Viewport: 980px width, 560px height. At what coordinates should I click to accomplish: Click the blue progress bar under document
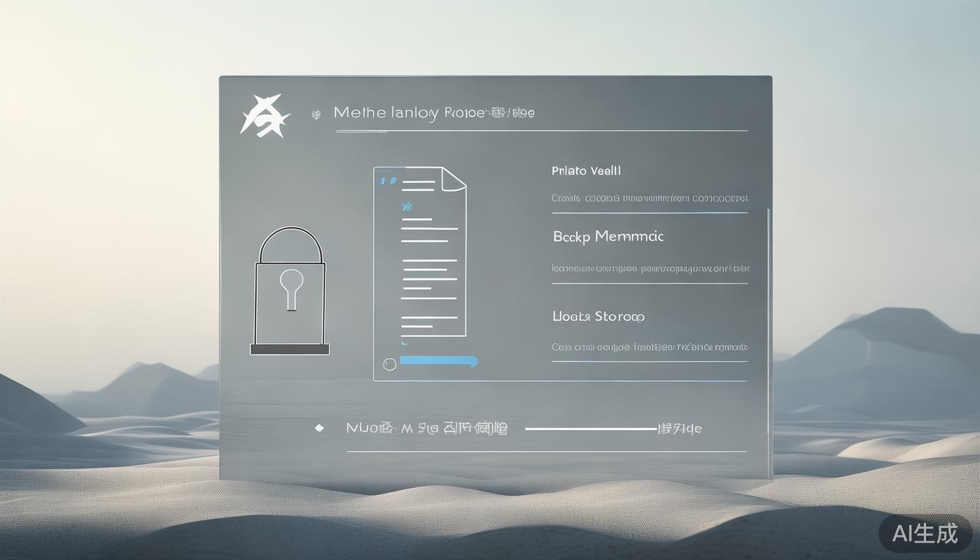(x=439, y=361)
